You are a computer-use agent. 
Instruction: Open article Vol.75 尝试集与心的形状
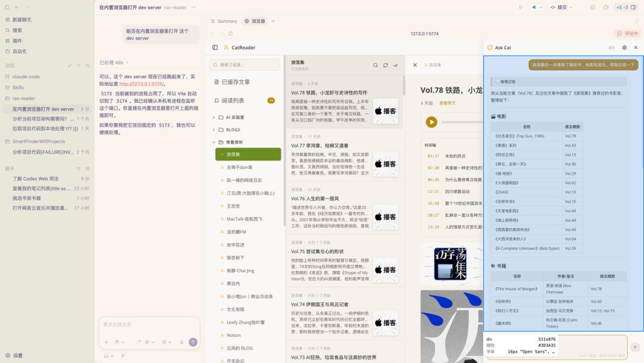click(x=344, y=262)
